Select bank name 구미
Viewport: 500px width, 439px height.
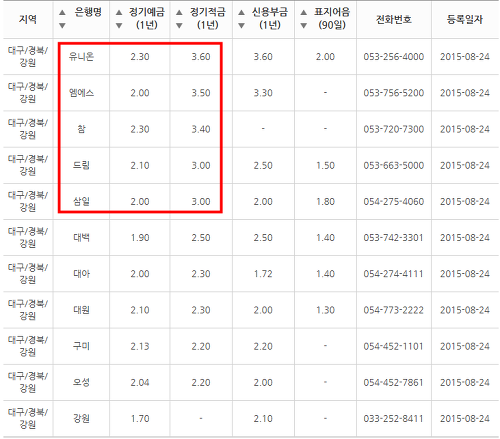pyautogui.click(x=81, y=346)
